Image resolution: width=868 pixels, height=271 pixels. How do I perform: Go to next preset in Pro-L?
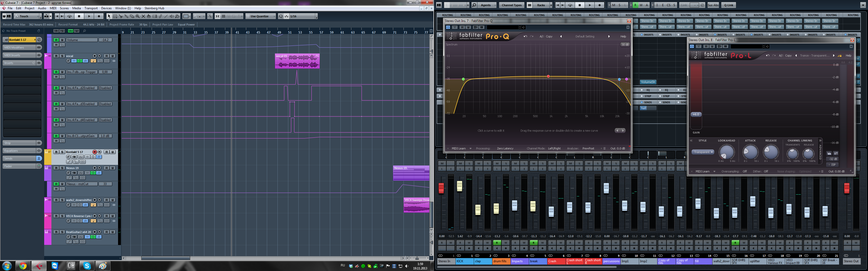point(834,55)
